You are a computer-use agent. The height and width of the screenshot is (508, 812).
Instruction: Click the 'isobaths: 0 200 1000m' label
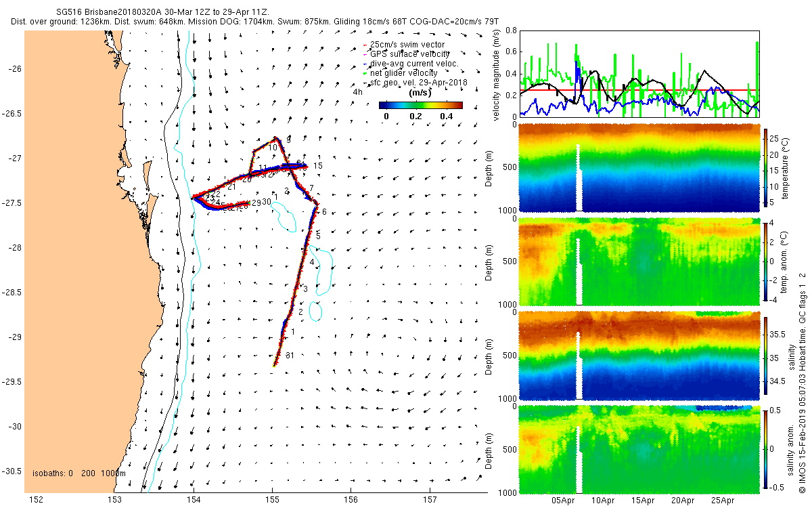click(x=79, y=473)
